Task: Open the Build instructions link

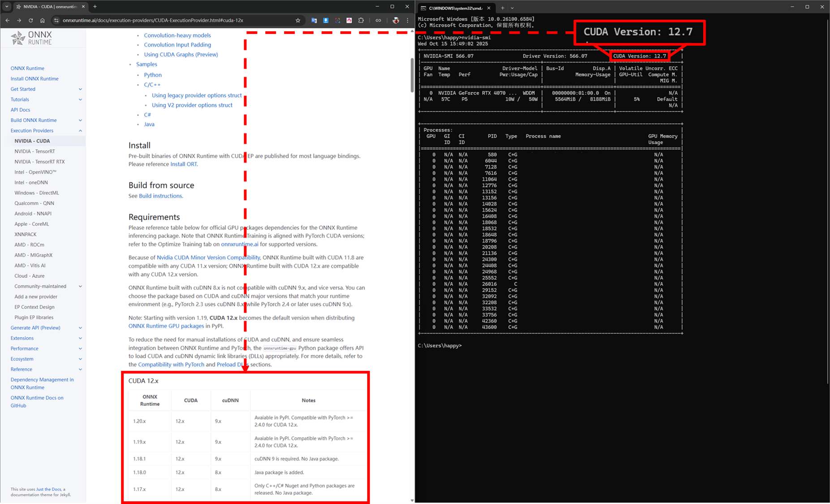Action: 160,196
